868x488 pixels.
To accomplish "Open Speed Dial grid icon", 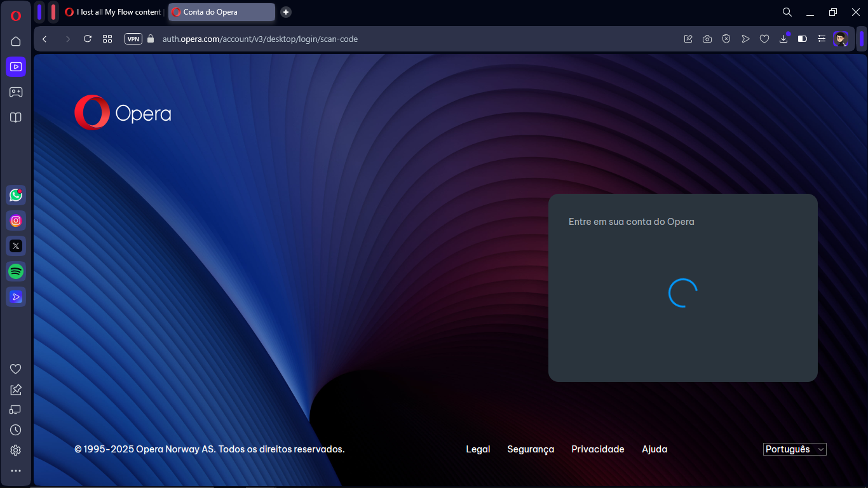I will coord(107,39).
